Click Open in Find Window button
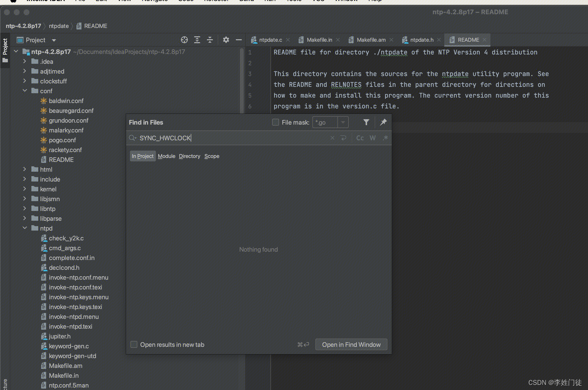The height and width of the screenshot is (390, 588). [x=351, y=345]
